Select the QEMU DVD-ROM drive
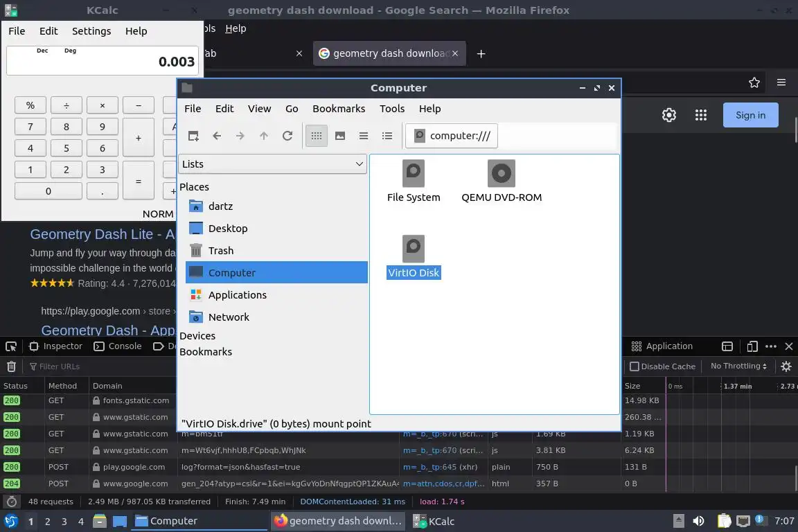Screen dimensions: 798x532 click(502, 181)
